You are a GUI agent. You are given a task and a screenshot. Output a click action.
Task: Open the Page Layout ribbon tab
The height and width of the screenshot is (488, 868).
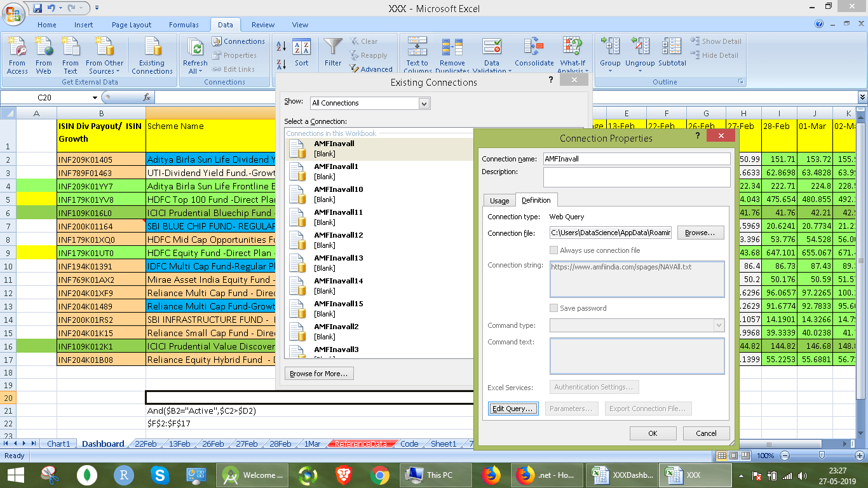point(132,25)
